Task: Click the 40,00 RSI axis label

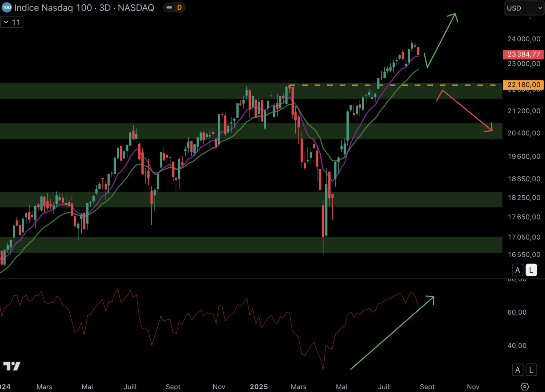Action: [517, 346]
